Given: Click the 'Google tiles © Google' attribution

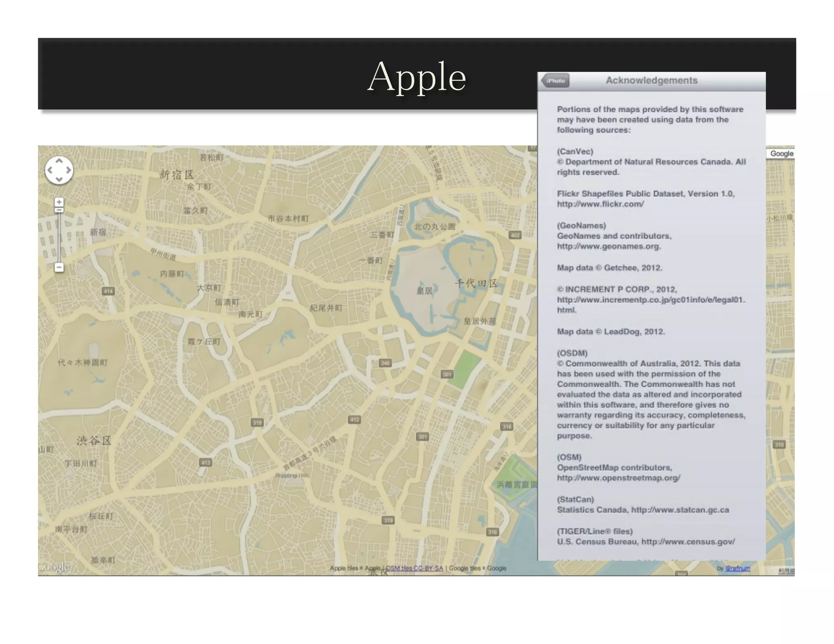Looking at the screenshot, I should [478, 568].
